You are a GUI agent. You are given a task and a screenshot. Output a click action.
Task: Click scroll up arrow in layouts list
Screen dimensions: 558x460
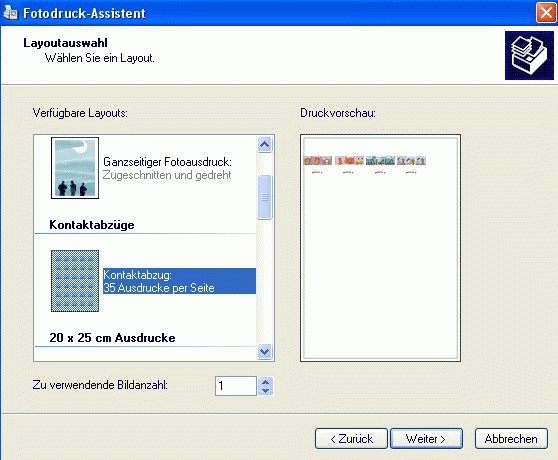264,144
